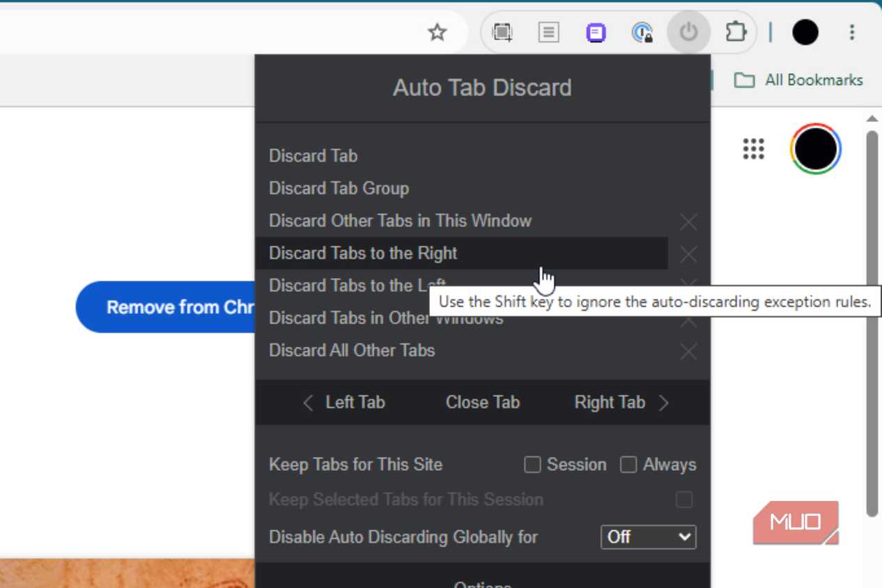Screen dimensions: 882x588
Task: Tick the Session checkbox
Action: point(532,465)
